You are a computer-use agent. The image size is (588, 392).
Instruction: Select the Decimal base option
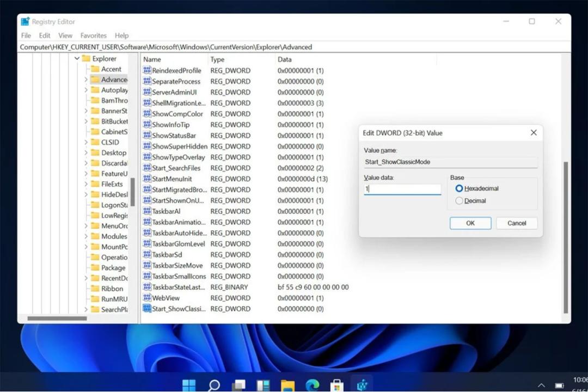[459, 201]
